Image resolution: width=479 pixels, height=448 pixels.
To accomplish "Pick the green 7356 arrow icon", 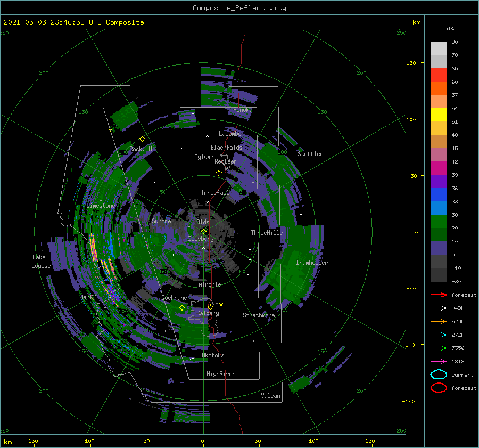I will [x=439, y=348].
